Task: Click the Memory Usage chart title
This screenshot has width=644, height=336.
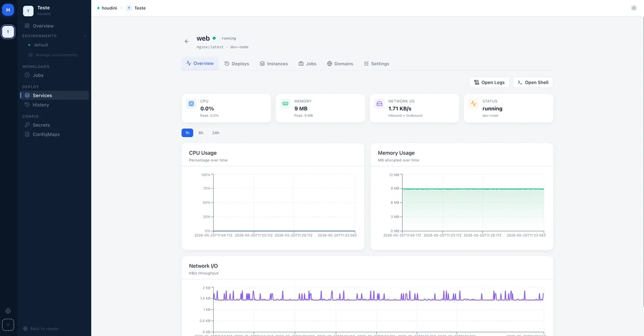Action: [x=396, y=153]
